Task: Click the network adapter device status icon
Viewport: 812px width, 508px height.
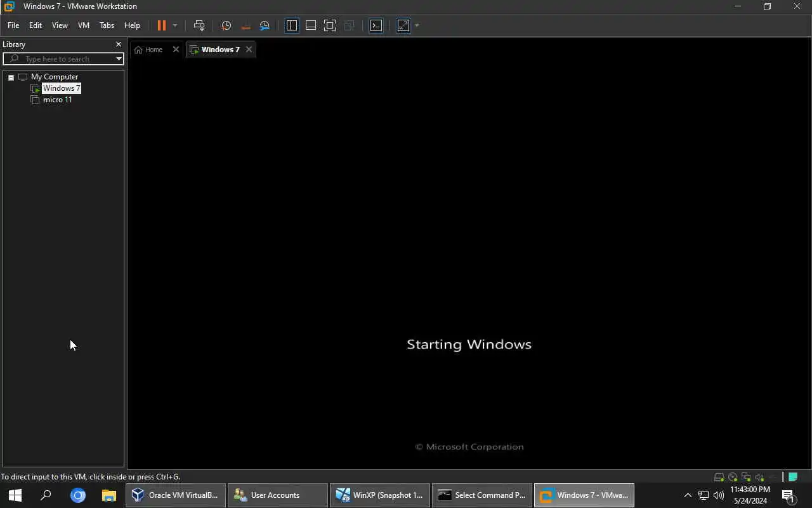Action: pos(746,478)
